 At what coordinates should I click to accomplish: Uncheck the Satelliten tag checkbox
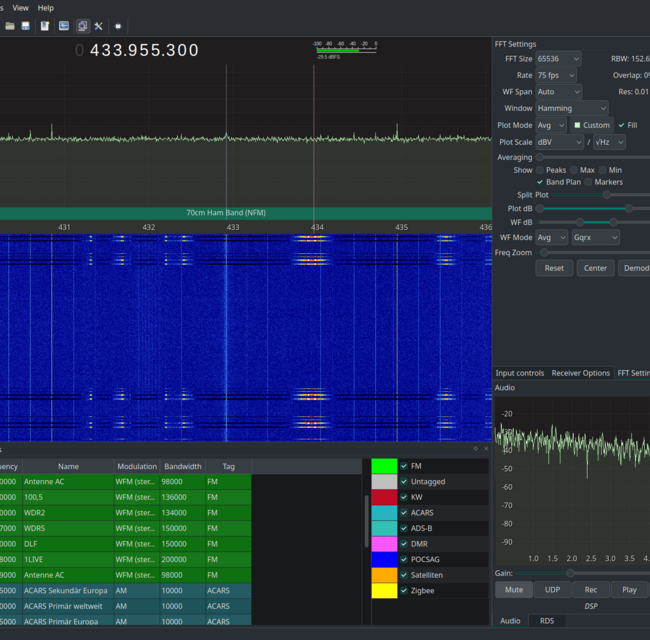404,575
